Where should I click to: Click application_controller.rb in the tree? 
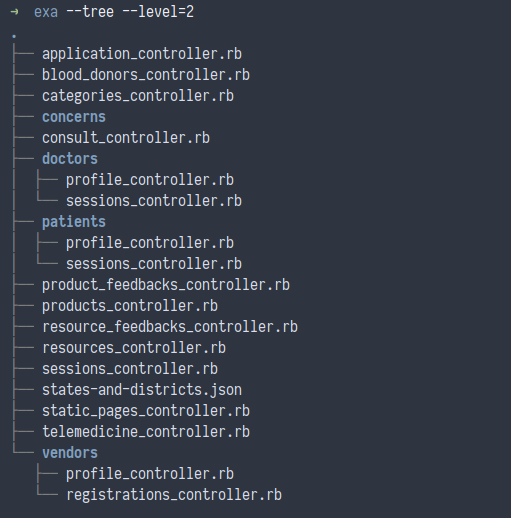pos(142,54)
